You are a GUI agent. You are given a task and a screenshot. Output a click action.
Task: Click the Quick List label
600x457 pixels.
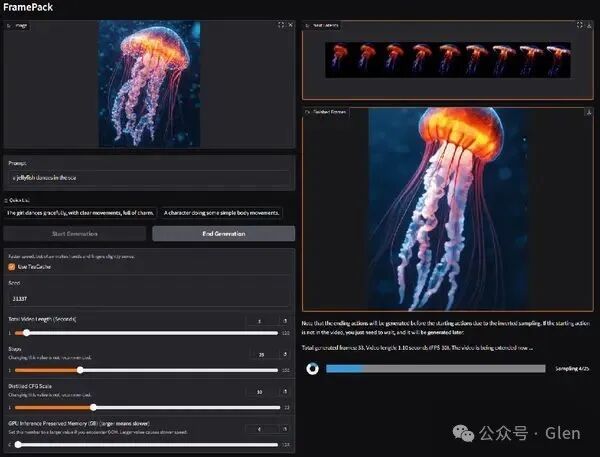click(x=19, y=200)
